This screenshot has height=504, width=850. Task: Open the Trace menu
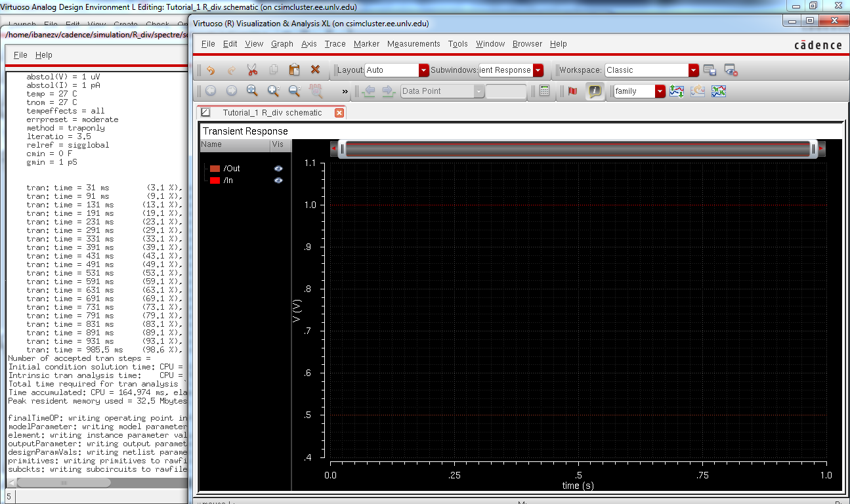[335, 44]
